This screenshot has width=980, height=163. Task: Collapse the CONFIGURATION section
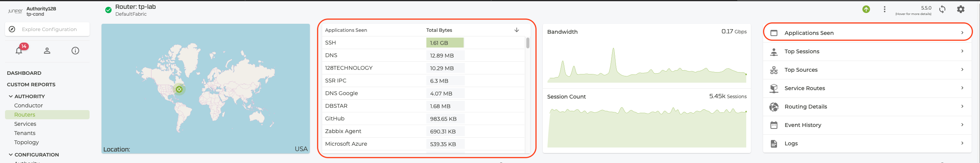[11, 155]
